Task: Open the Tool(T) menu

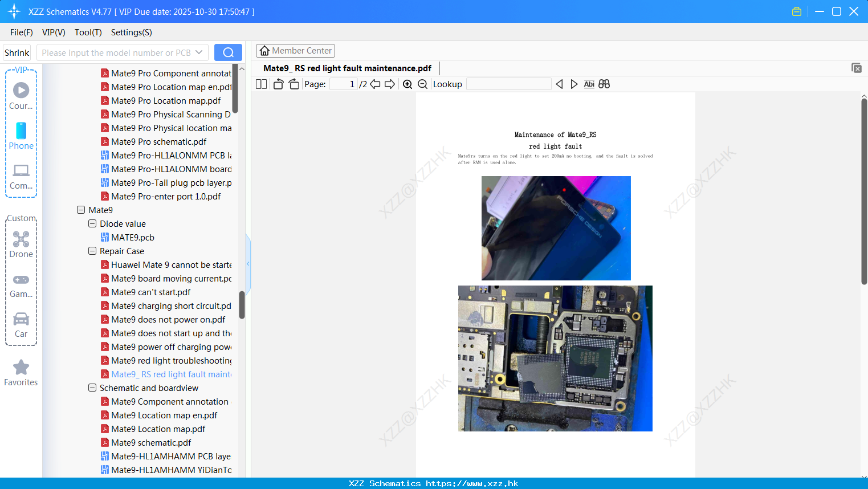Action: [x=88, y=32]
